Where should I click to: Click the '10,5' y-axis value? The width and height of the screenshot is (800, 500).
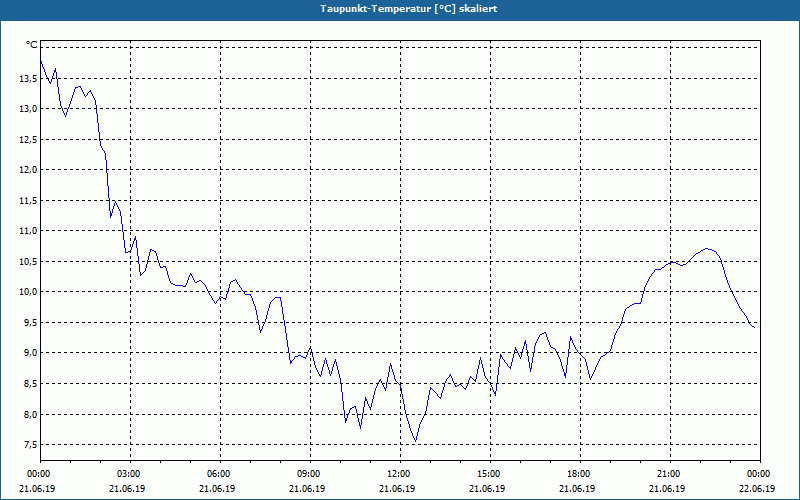click(28, 261)
